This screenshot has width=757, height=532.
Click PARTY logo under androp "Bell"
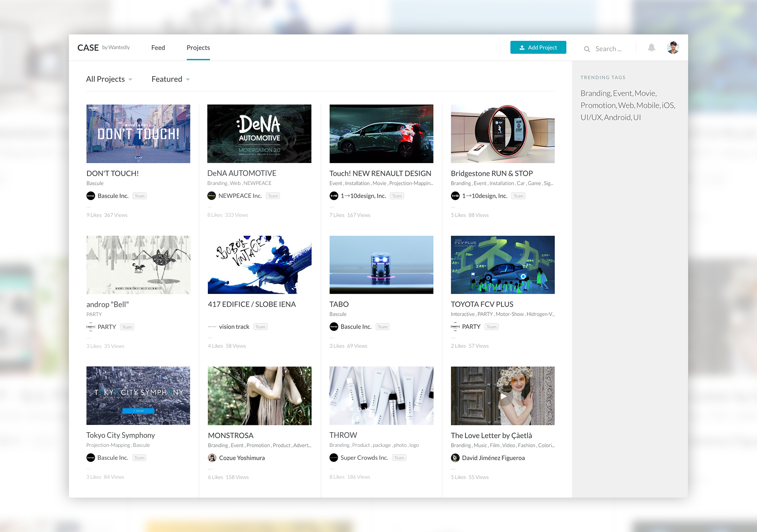(x=91, y=327)
